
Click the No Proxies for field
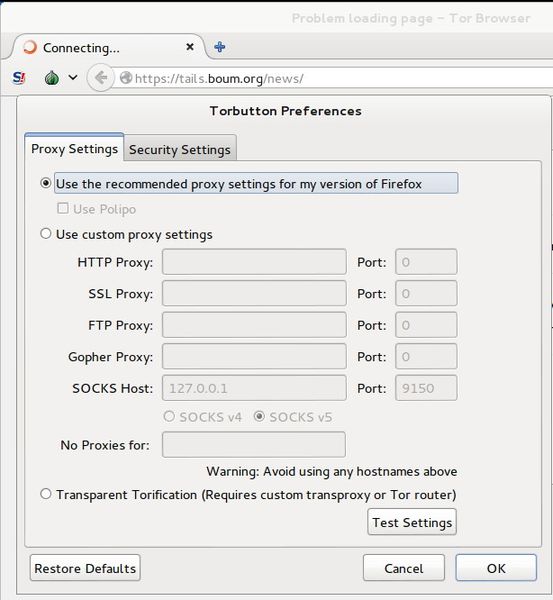pyautogui.click(x=254, y=445)
